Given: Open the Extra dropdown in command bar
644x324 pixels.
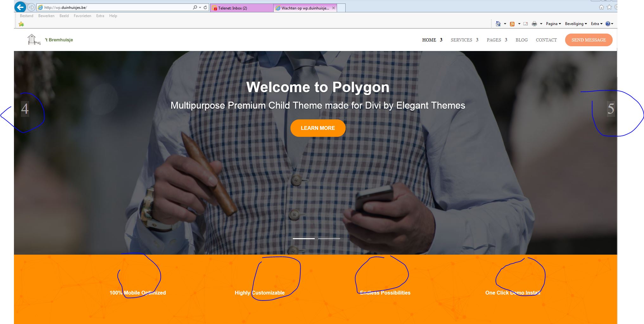Looking at the screenshot, I should click(596, 24).
